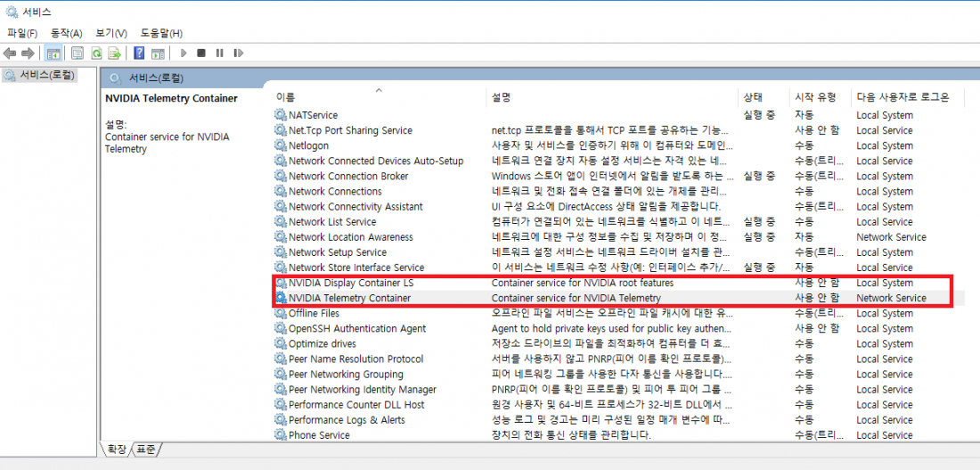
Task: Click the Forward arrow toolbar icon
Action: click(28, 54)
